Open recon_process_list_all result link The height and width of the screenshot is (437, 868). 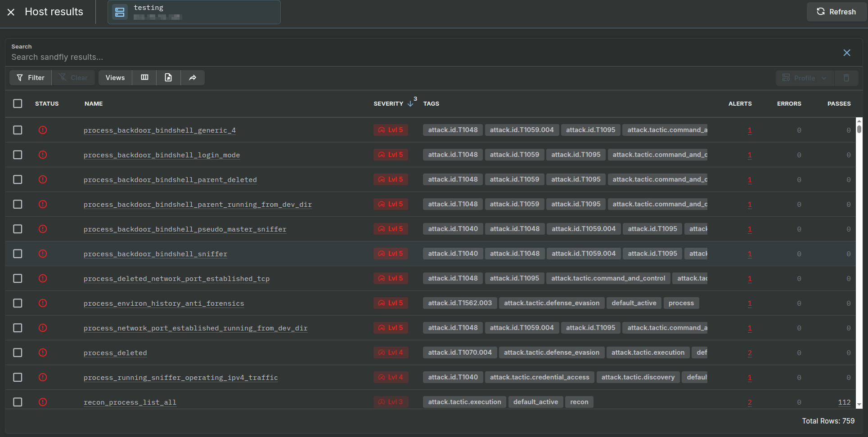click(130, 402)
